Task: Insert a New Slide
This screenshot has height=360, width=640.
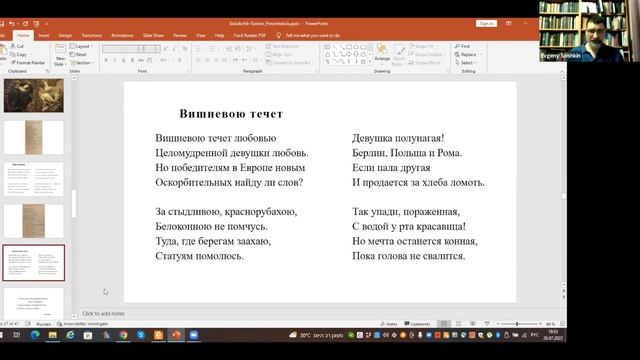Action: click(x=60, y=55)
